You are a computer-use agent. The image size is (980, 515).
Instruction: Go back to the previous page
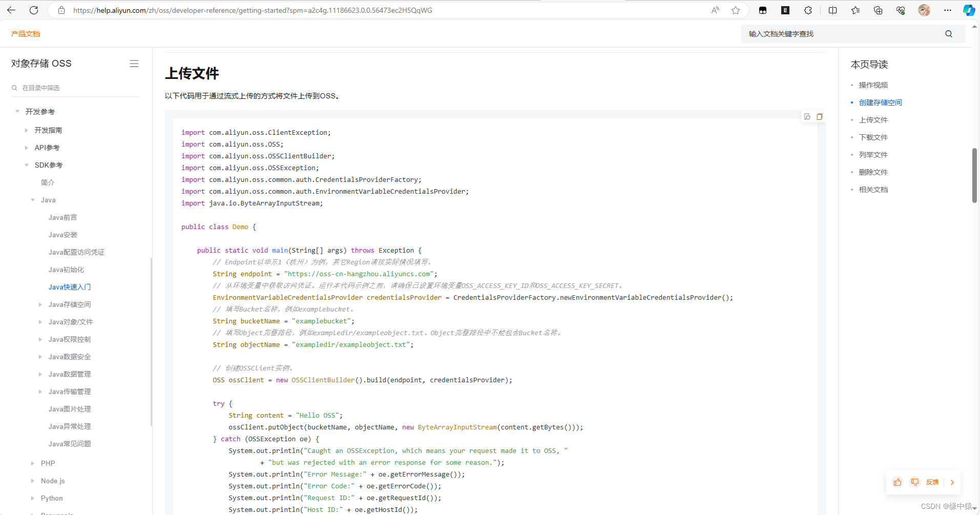point(11,10)
